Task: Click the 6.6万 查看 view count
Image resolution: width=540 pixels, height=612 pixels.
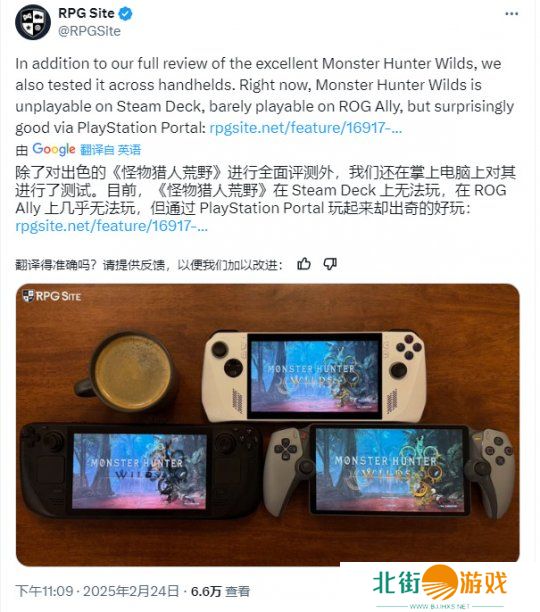Action: click(x=220, y=591)
